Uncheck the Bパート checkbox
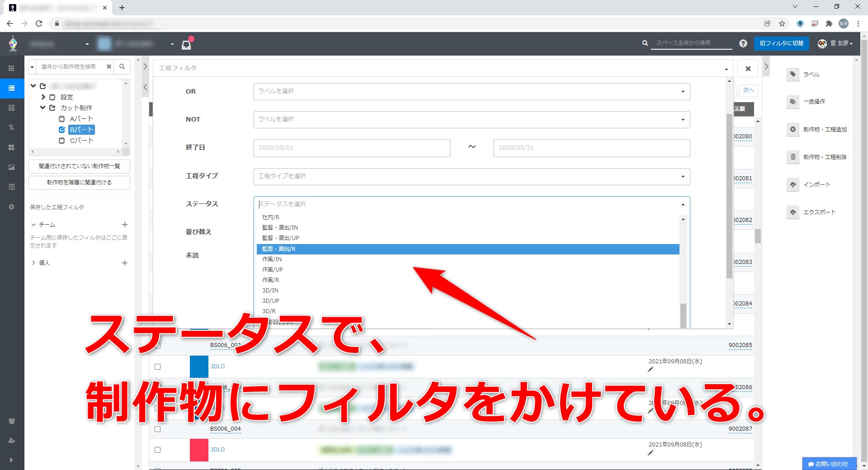This screenshot has height=470, width=868. (x=62, y=130)
